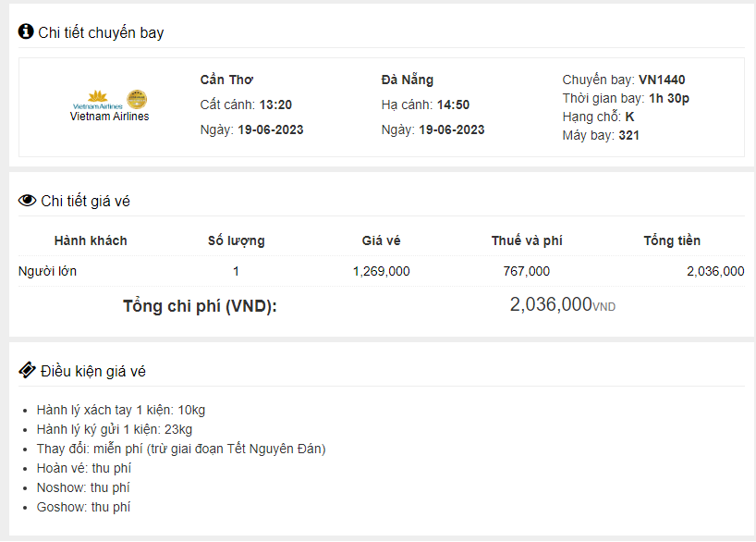Click the Tổng tiền column header
Screen dimensions: 756x542
click(x=672, y=240)
